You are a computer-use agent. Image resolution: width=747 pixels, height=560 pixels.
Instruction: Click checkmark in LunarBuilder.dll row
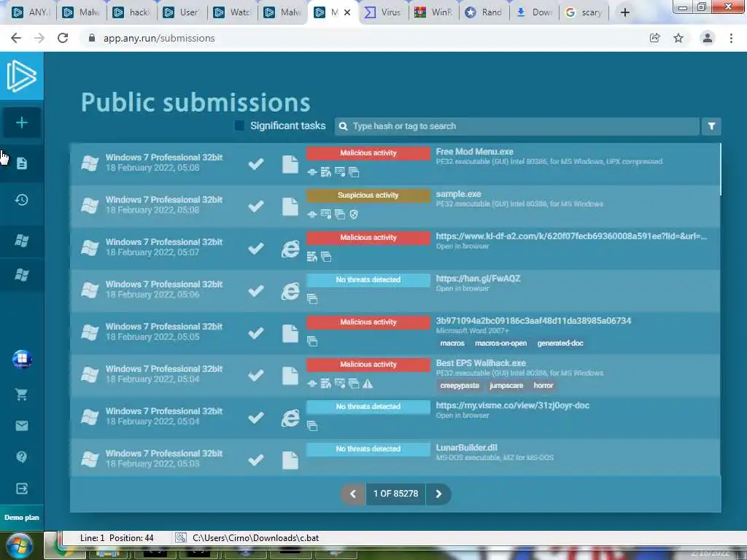[x=256, y=460]
